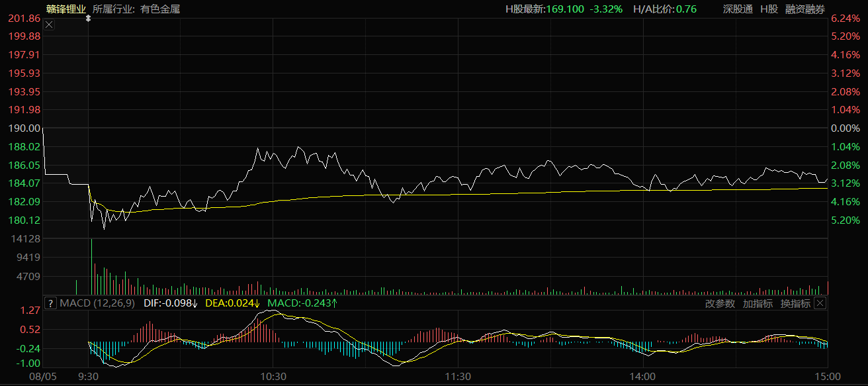This screenshot has width=868, height=386.
Task: Click the 0.52 MACD axis label
Action: click(x=30, y=330)
